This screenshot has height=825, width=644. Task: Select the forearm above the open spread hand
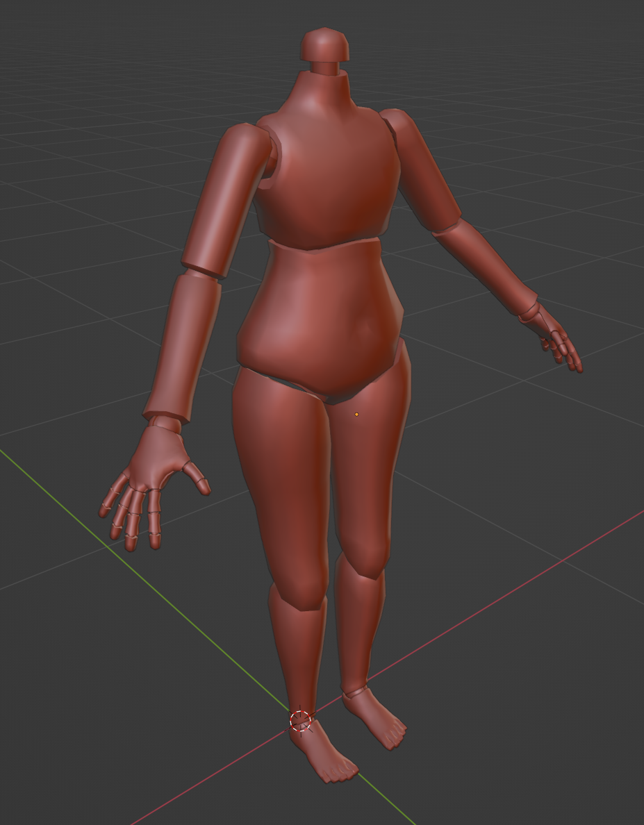click(x=184, y=347)
